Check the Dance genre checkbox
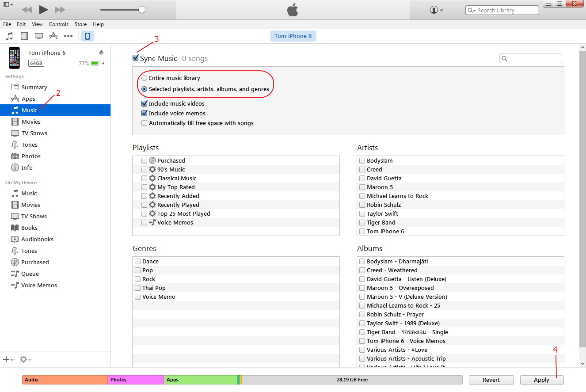Screen dimensions: 586x392 coord(137,261)
